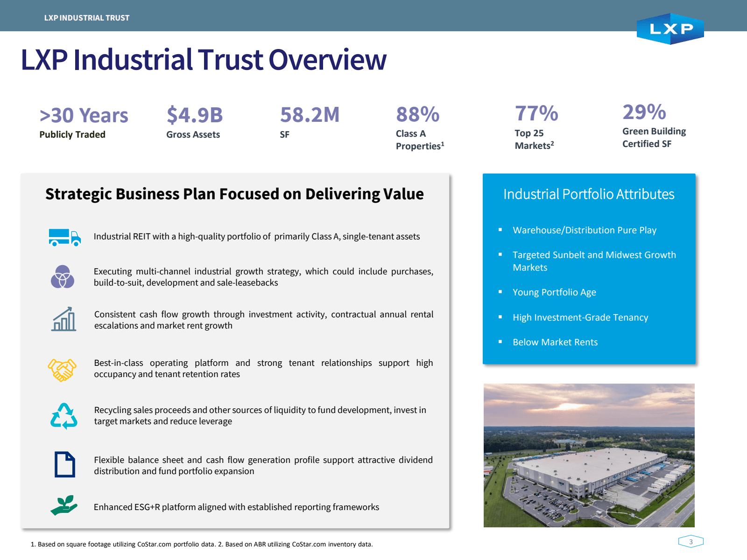Click the '$4.9B' figure
747x560 pixels.
195,115
